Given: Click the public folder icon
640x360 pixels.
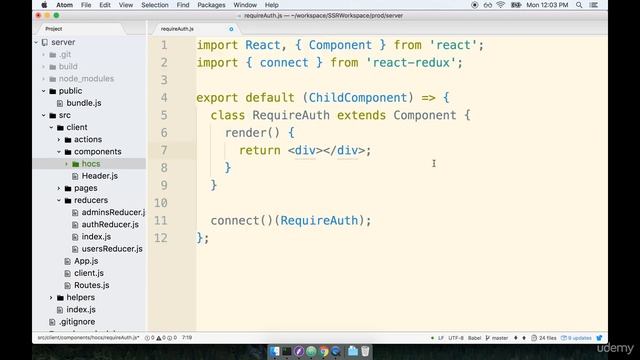Looking at the screenshot, I should [x=52, y=91].
